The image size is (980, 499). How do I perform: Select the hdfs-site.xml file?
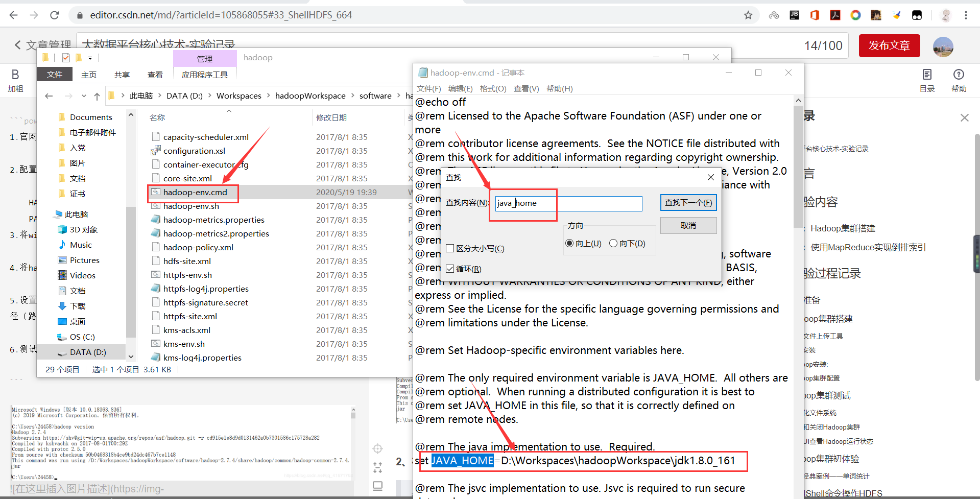tap(187, 261)
